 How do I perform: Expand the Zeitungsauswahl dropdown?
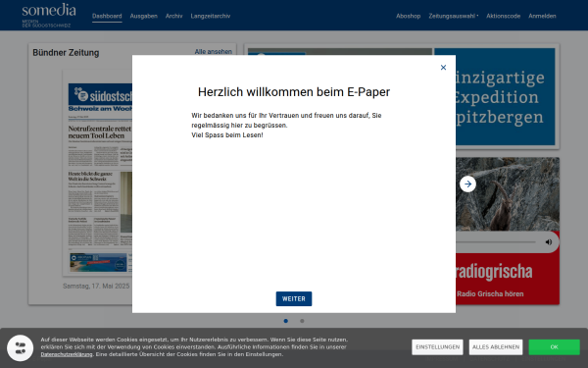point(454,16)
